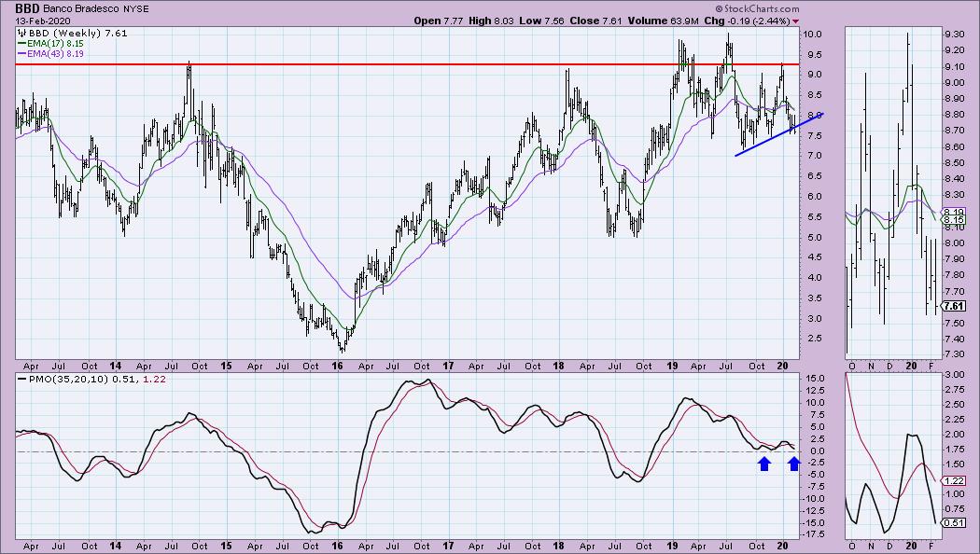The image size is (980, 554).
Task: Click the 6.5 price axis label
Action: [813, 176]
